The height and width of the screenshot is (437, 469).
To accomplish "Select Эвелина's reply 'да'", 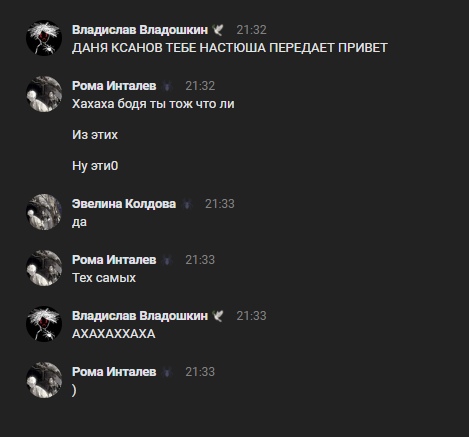I will (x=79, y=222).
